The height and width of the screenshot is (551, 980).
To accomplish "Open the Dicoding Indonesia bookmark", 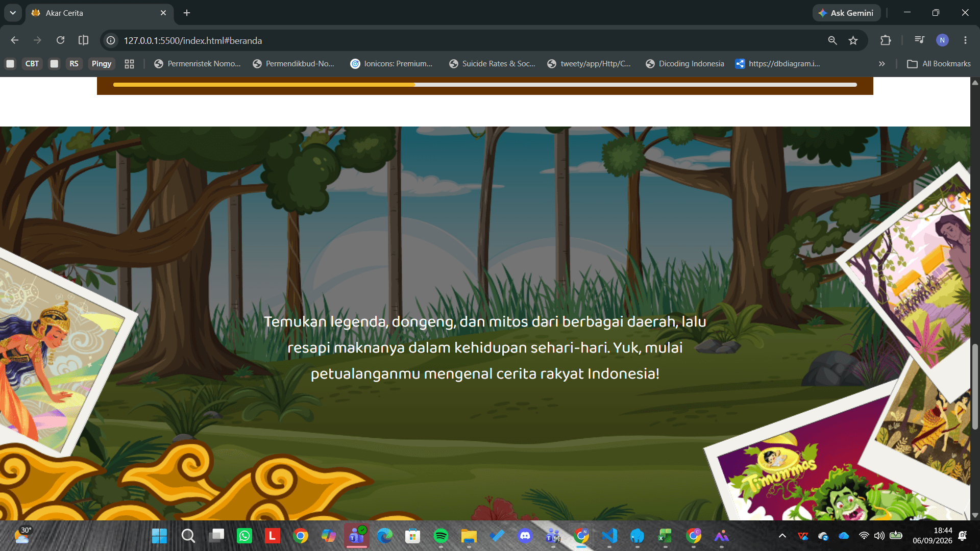I will coord(685,64).
